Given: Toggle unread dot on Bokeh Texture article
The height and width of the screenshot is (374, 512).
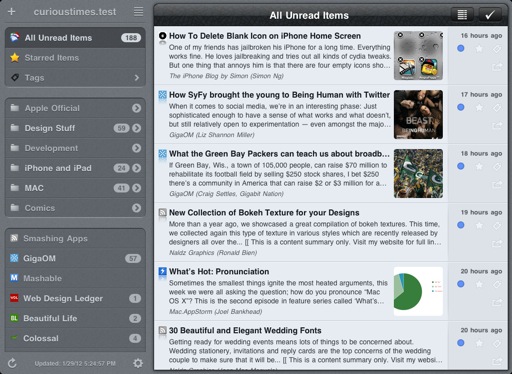Looking at the screenshot, I should 461,225.
